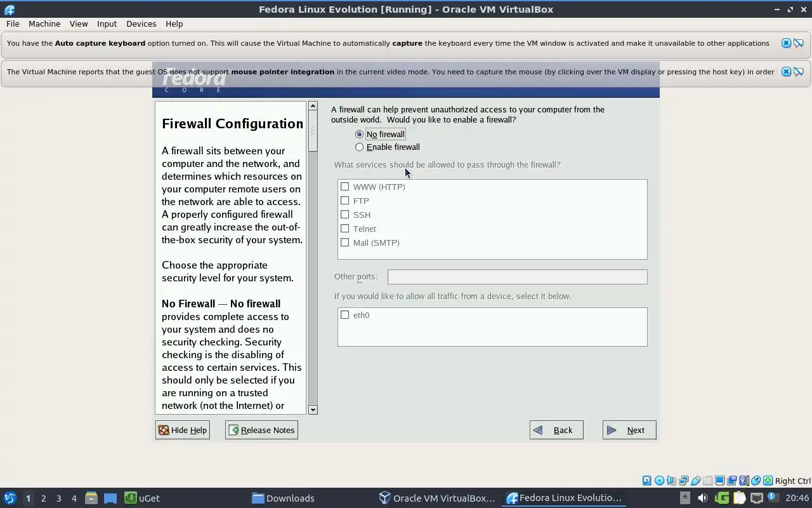The height and width of the screenshot is (508, 812).
Task: Check the Mail (SMTP) service box
Action: tap(344, 243)
